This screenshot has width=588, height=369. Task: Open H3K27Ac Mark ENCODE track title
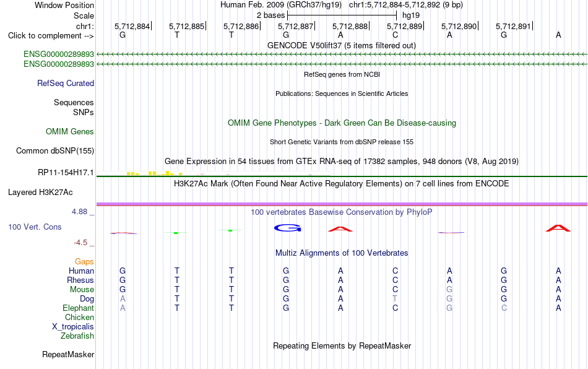(342, 183)
